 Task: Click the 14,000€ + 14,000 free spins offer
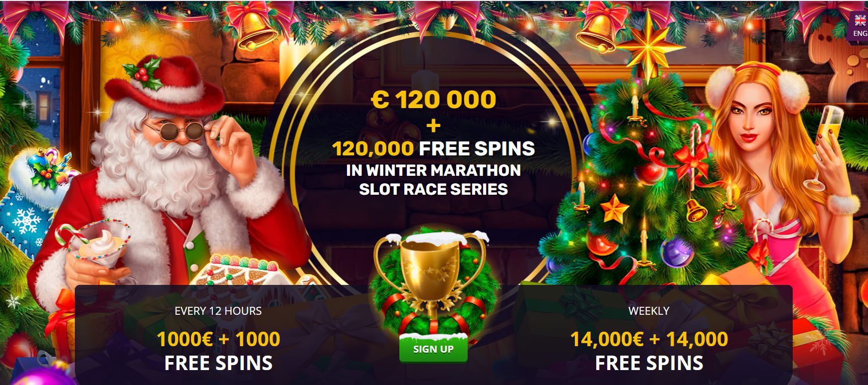click(649, 351)
